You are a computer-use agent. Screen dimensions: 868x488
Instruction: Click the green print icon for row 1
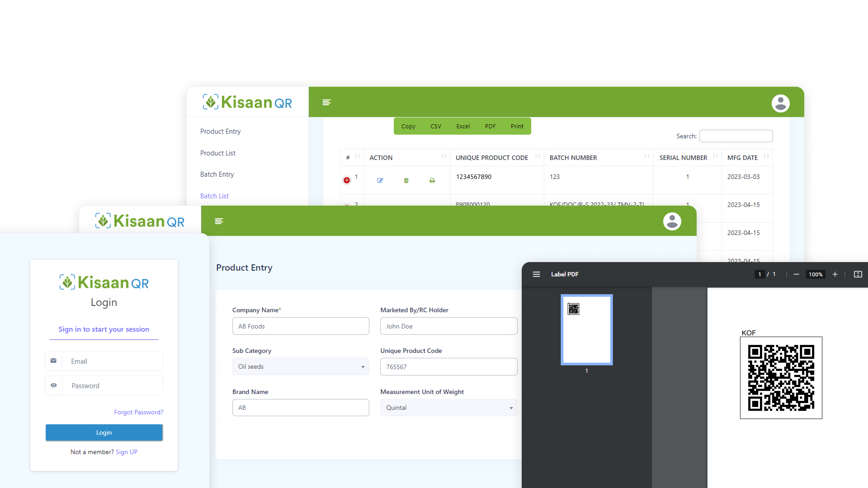click(432, 181)
